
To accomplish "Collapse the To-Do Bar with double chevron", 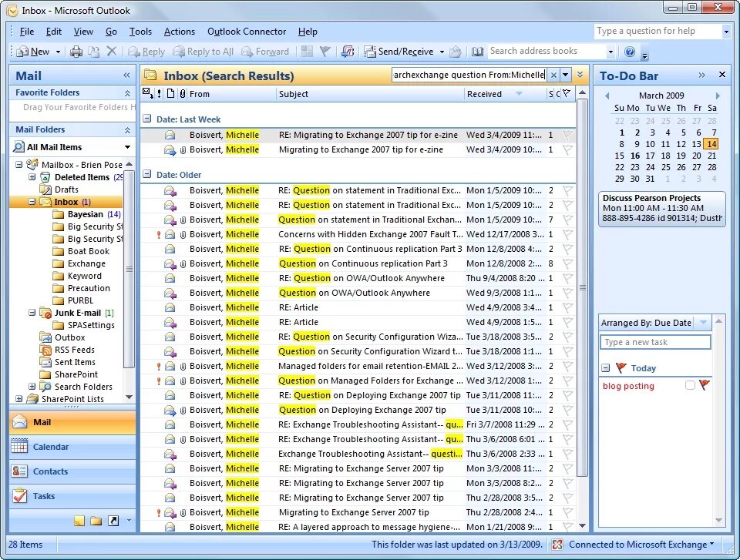I will click(x=701, y=75).
